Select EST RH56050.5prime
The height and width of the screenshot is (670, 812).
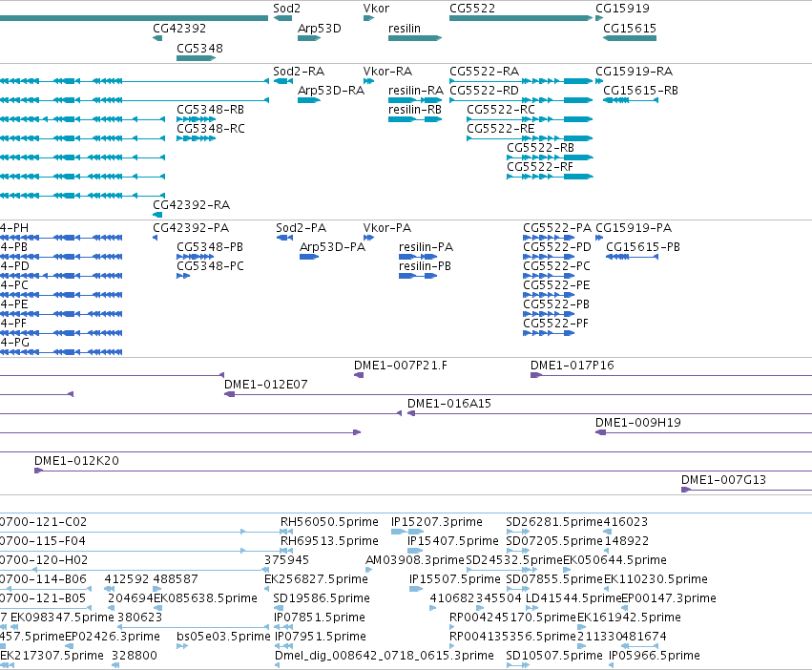[x=329, y=522]
